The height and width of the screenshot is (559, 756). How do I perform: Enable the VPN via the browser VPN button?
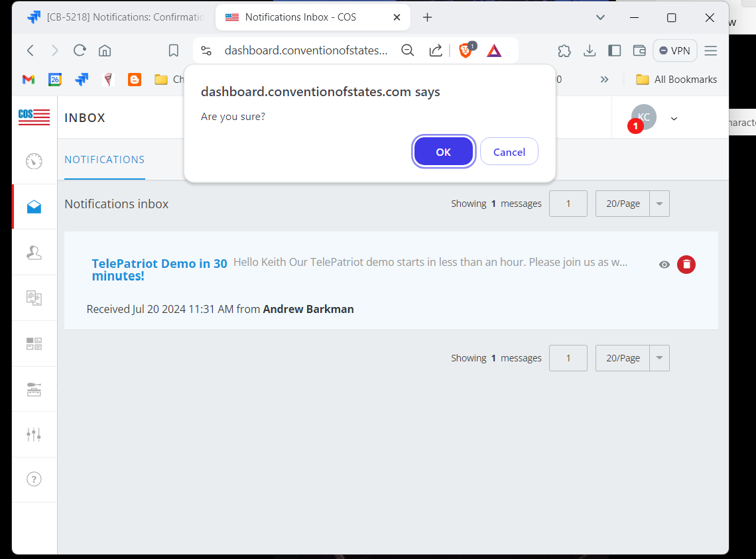674,50
